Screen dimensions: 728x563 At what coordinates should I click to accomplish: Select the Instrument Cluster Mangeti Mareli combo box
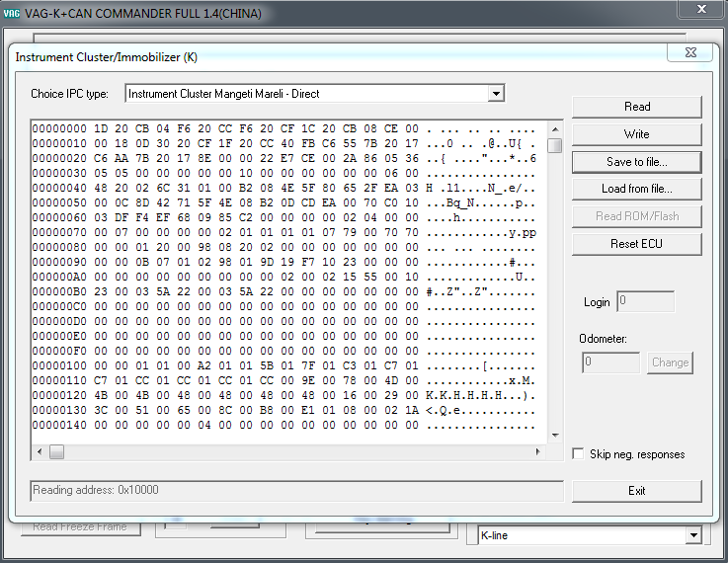tap(314, 94)
